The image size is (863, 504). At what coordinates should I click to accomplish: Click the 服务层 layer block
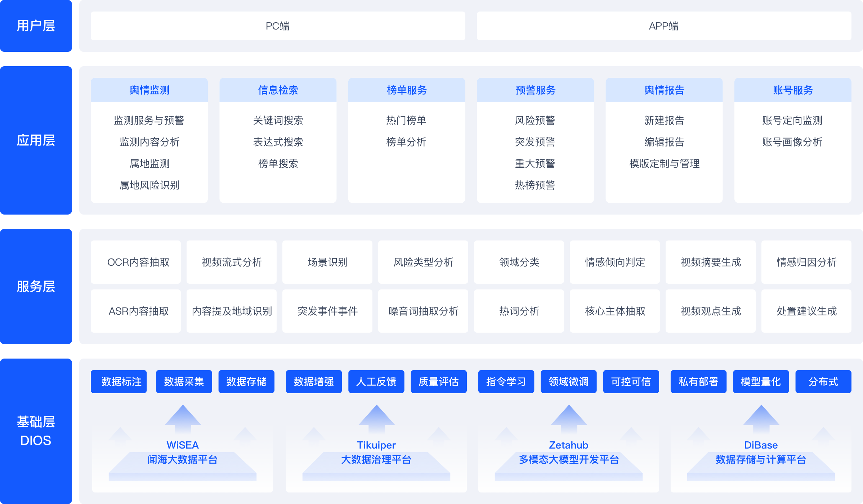[36, 287]
